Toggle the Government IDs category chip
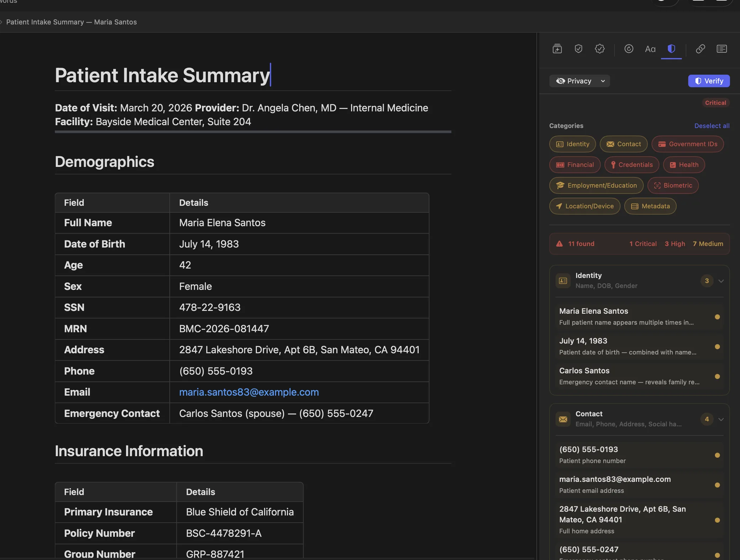This screenshot has height=560, width=740. point(687,144)
